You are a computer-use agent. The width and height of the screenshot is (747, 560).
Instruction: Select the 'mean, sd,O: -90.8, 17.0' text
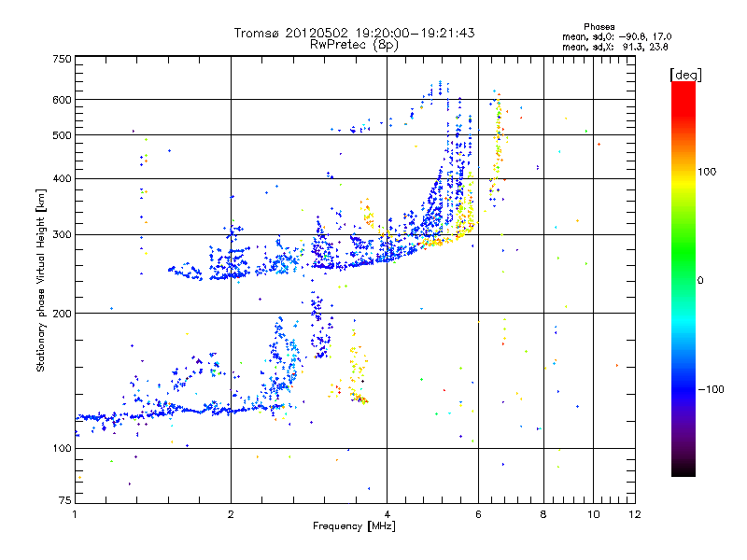point(616,36)
